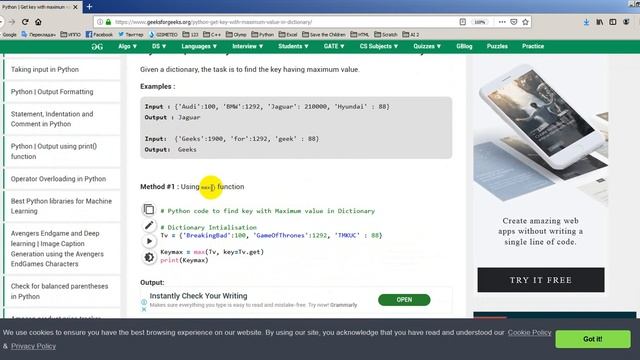Open the Cookie Policy link
The width and height of the screenshot is (640, 360).
[x=529, y=333]
